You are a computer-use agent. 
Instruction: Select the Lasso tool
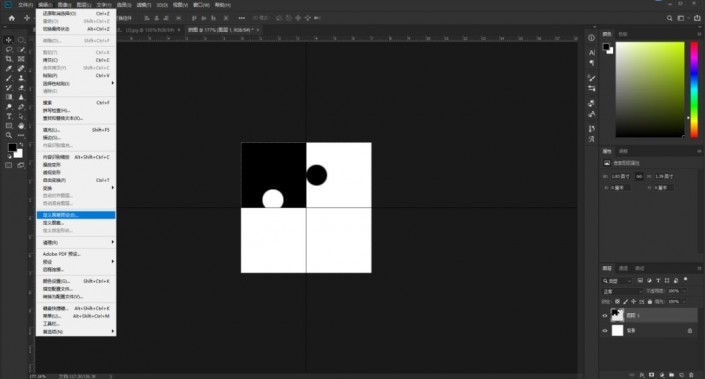pos(9,49)
